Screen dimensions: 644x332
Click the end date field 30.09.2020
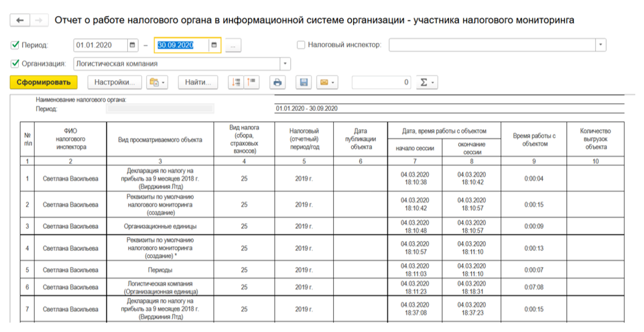coord(182,45)
